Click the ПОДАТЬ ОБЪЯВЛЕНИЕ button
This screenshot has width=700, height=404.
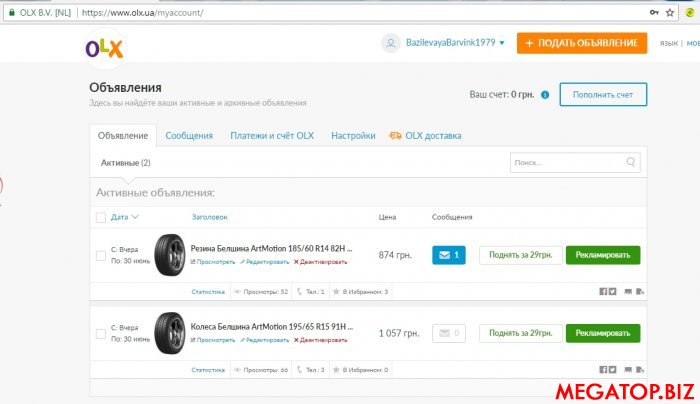(x=582, y=43)
